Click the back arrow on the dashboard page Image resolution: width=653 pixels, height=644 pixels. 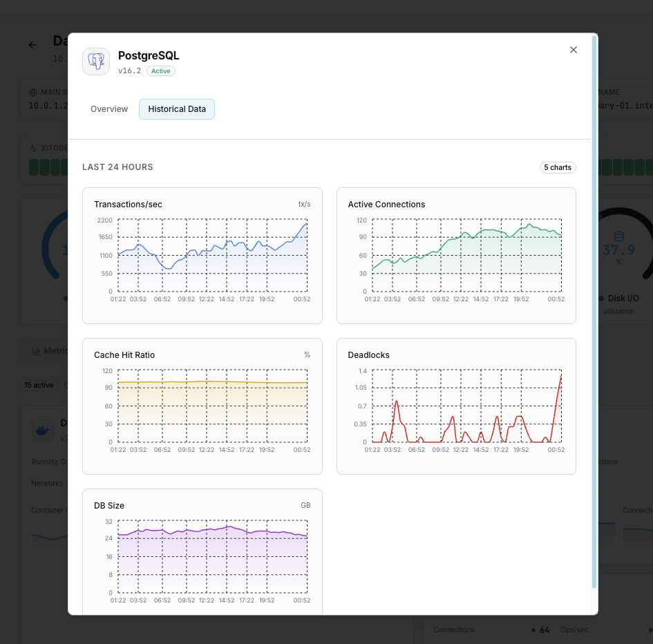tap(32, 44)
